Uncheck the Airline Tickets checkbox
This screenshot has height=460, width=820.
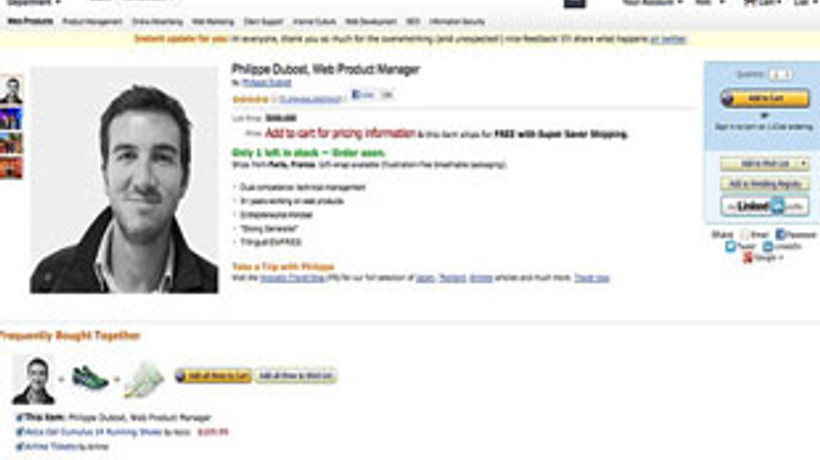(19, 446)
